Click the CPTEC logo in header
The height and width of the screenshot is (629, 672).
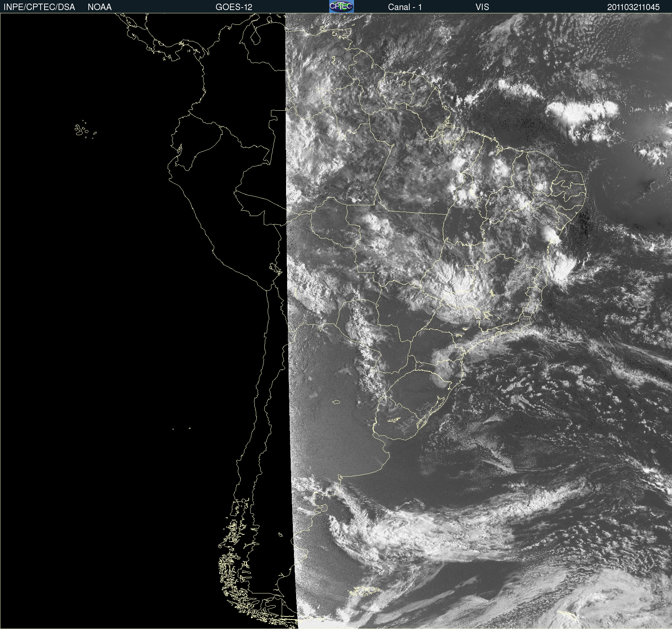[341, 6]
